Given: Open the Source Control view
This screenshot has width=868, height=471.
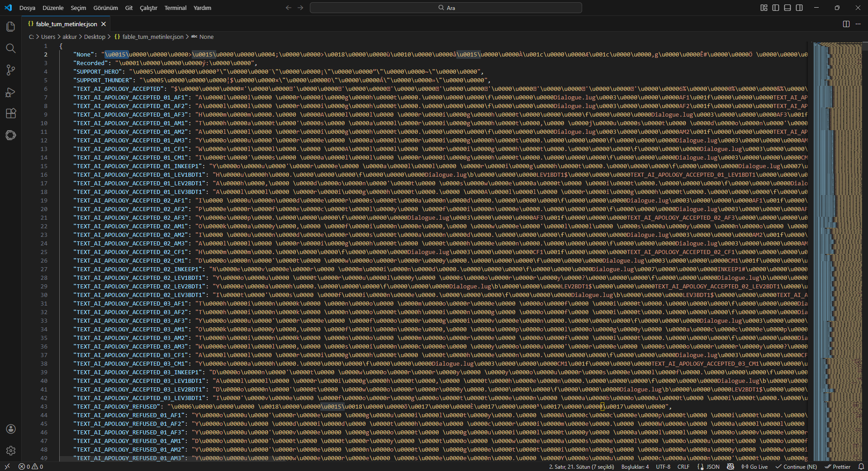Looking at the screenshot, I should (11, 70).
